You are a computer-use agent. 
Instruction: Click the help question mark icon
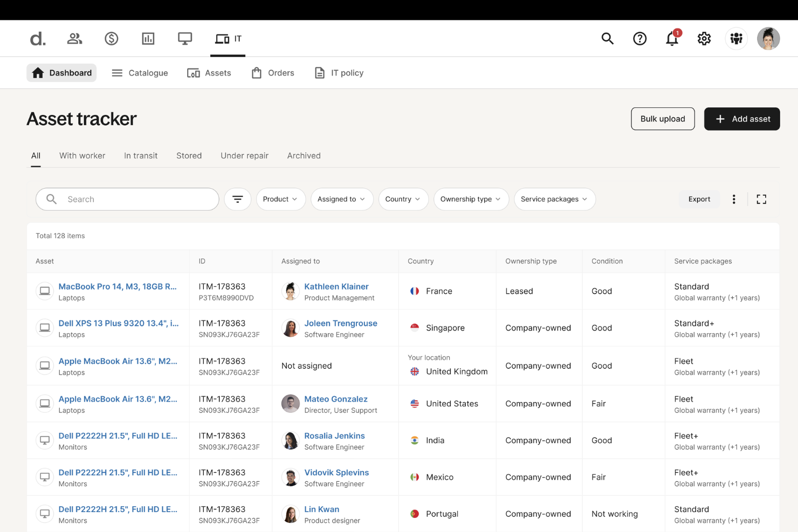(639, 38)
